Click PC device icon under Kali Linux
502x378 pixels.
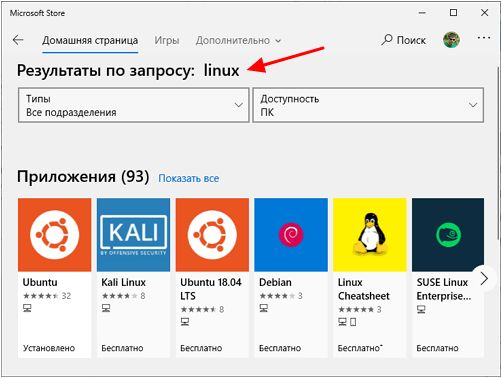pyautogui.click(x=106, y=308)
